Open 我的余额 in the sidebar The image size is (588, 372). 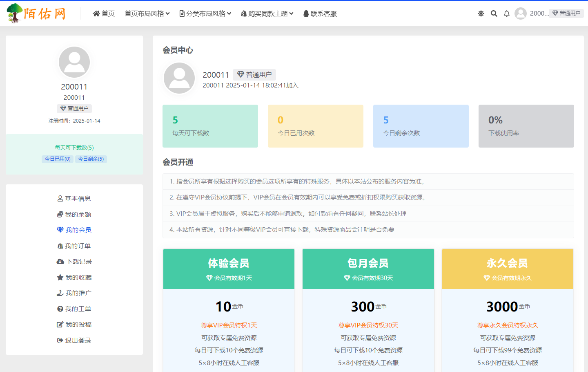pos(74,215)
